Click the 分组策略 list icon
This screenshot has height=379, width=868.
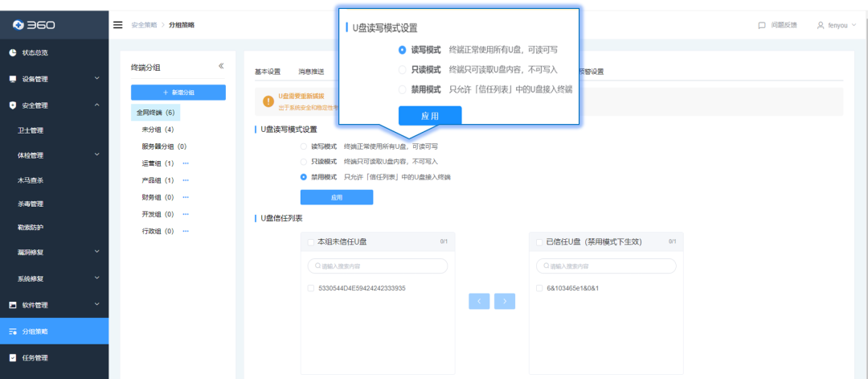tap(13, 332)
